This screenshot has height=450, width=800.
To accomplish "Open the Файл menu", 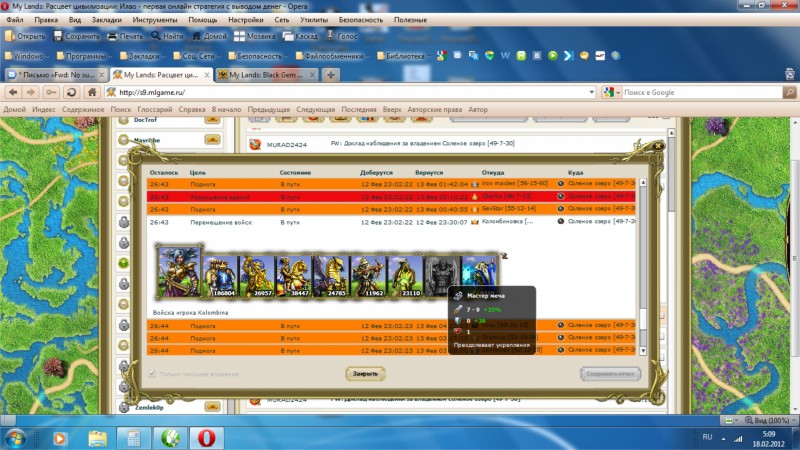I will pyautogui.click(x=15, y=20).
